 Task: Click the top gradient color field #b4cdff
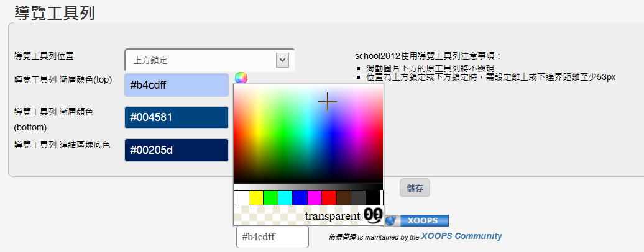point(177,85)
